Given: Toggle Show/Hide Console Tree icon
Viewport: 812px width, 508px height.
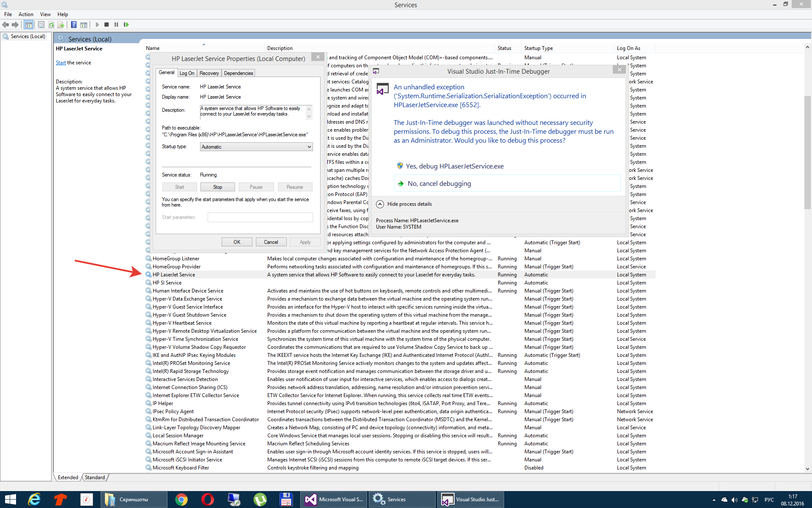Looking at the screenshot, I should click(x=28, y=25).
